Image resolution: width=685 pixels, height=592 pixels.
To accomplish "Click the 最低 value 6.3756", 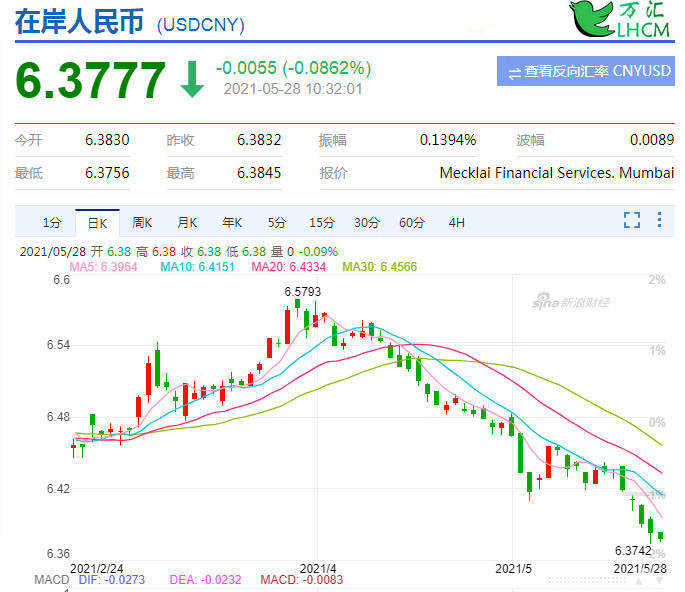I will [107, 173].
